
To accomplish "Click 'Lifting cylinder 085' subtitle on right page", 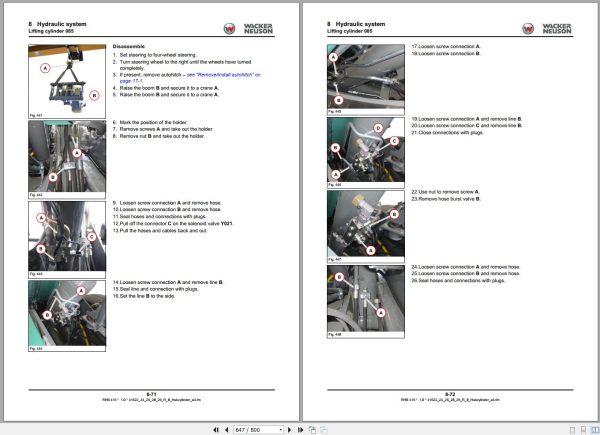I will tap(349, 31).
